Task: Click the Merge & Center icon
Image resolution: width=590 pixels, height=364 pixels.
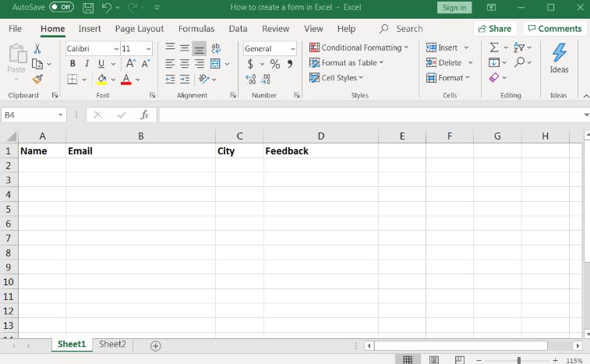Action: [x=216, y=64]
